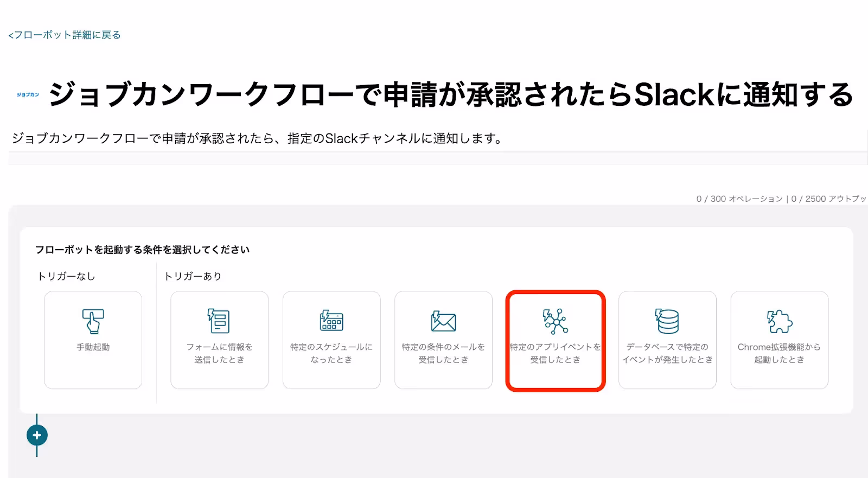The image size is (868, 478).
Task: Select the form submission trigger icon
Action: (219, 321)
